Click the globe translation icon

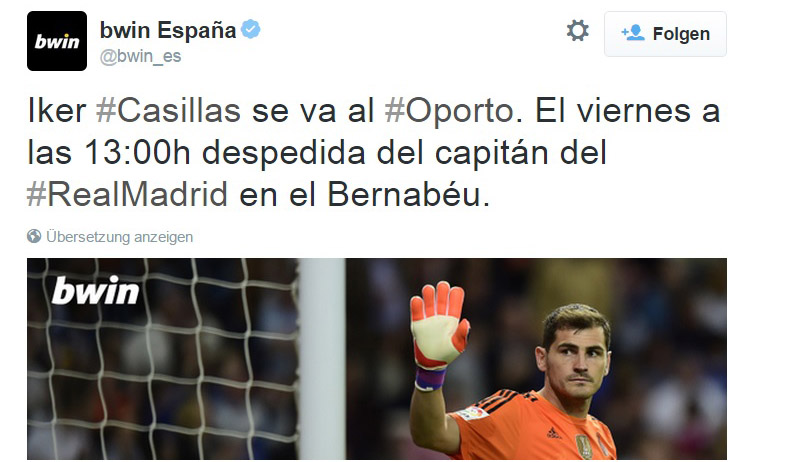tap(34, 236)
